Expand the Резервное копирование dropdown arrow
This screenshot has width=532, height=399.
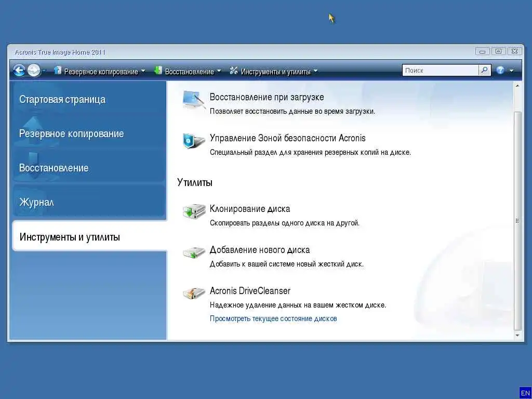tap(143, 71)
